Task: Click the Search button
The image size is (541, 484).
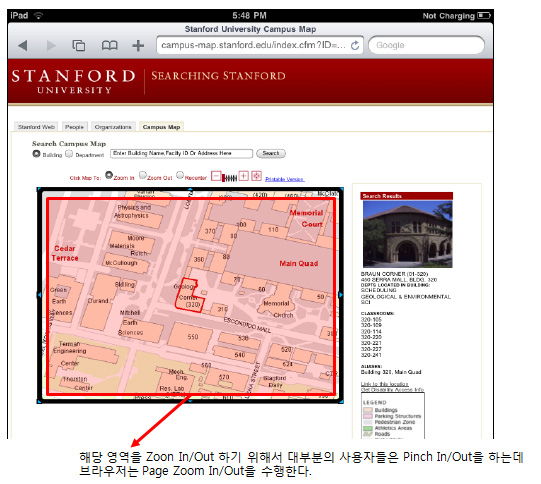Action: [x=271, y=154]
